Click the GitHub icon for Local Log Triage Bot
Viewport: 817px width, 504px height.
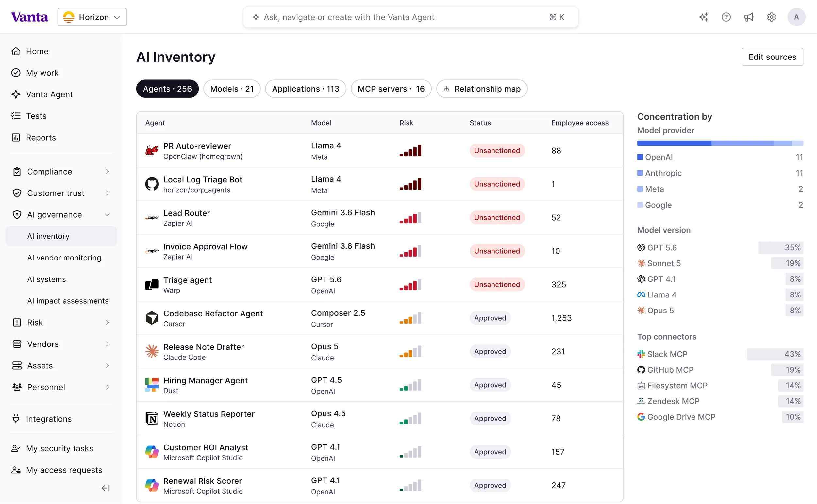[152, 184]
